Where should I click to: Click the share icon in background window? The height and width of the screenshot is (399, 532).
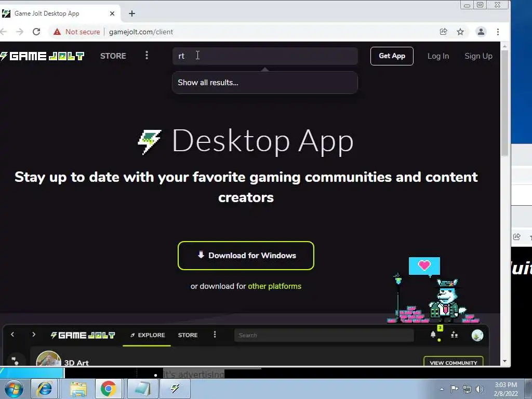coord(517,237)
